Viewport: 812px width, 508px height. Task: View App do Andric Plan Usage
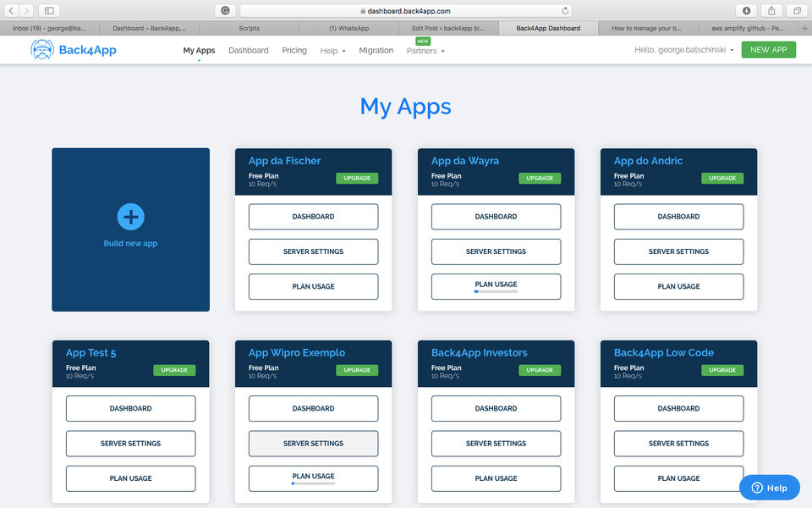(679, 287)
